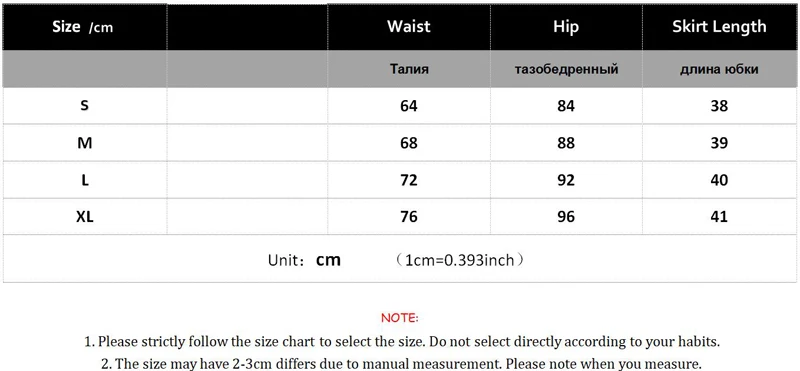This screenshot has width=800, height=371.
Task: Click hip value 88 for size M
Action: pos(566,143)
